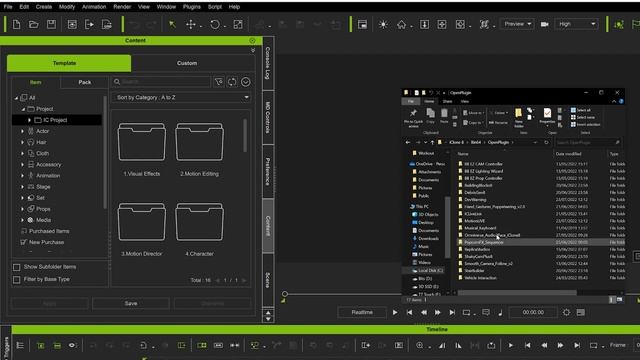
Task: Open the 4.Character folder thumbnail
Action: coord(199,222)
